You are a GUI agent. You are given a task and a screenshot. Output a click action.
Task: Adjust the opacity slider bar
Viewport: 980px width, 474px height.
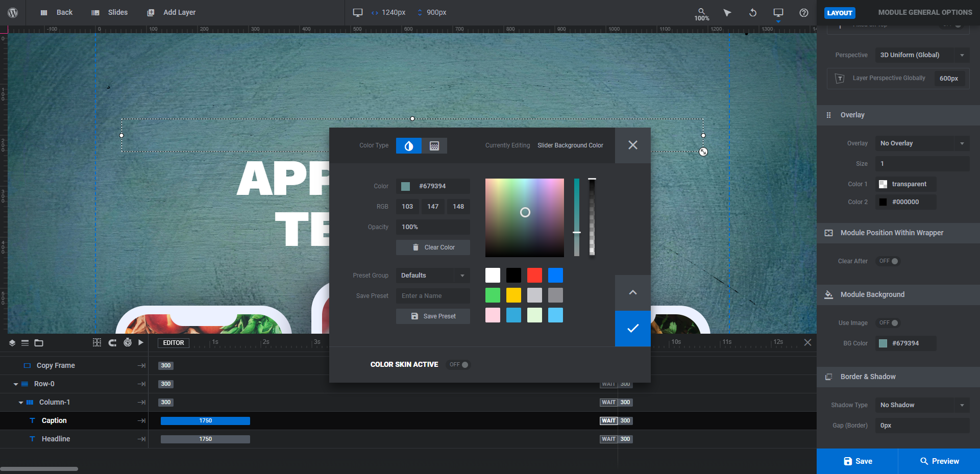tap(592, 217)
